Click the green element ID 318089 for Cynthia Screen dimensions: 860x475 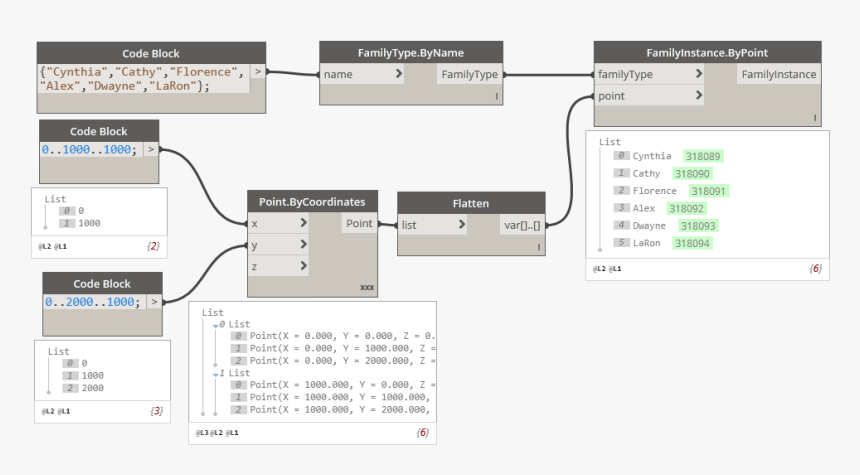coord(703,156)
